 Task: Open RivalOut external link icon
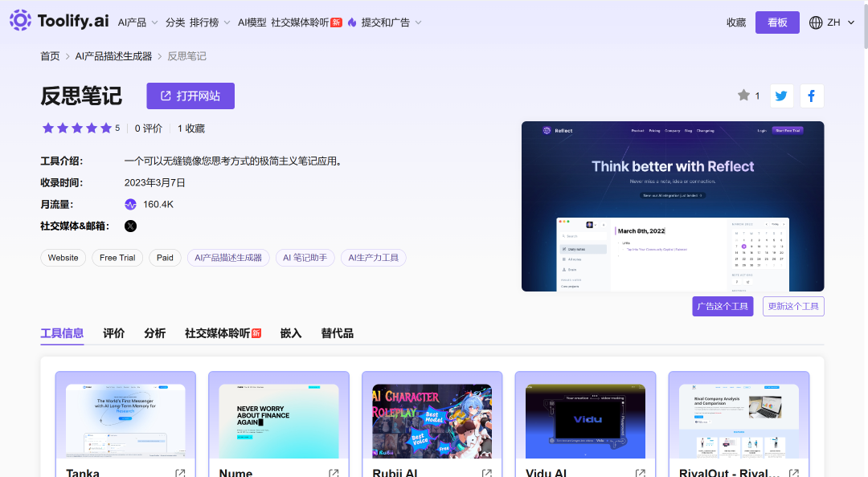point(794,473)
